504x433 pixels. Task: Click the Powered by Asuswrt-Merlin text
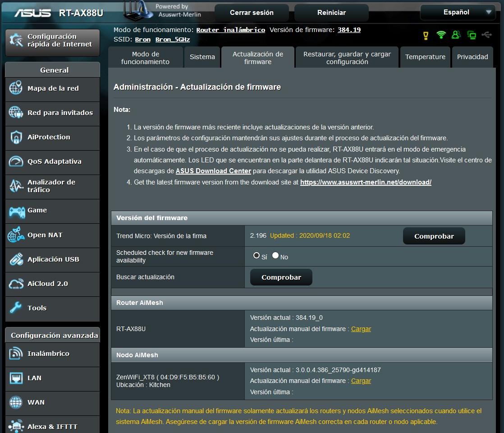[179, 11]
